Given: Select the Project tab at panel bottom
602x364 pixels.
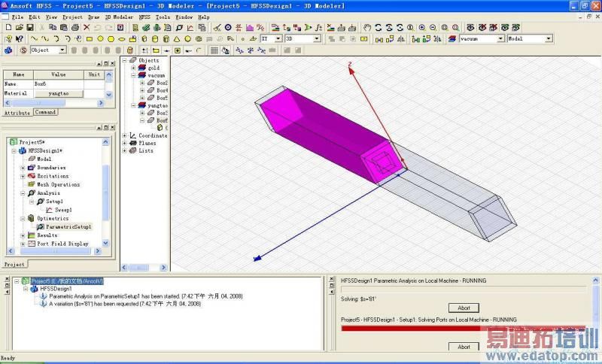Looking at the screenshot, I should tap(14, 264).
